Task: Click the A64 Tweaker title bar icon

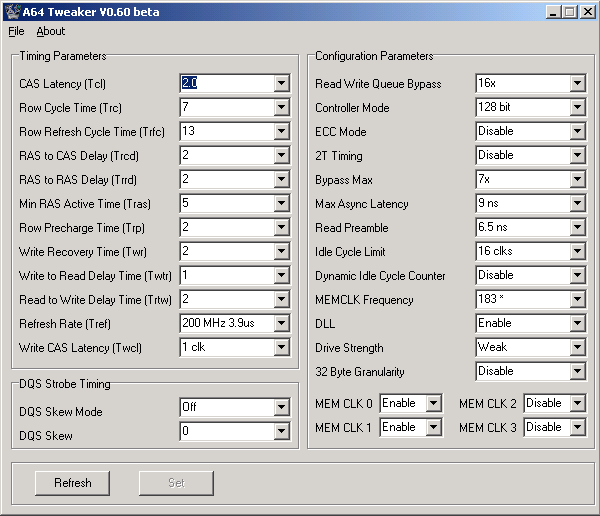Action: coord(11,12)
